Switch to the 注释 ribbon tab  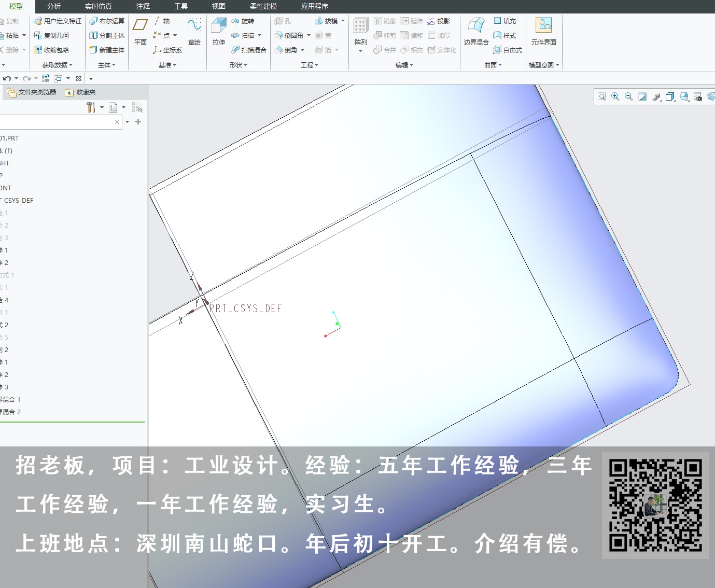tap(143, 7)
